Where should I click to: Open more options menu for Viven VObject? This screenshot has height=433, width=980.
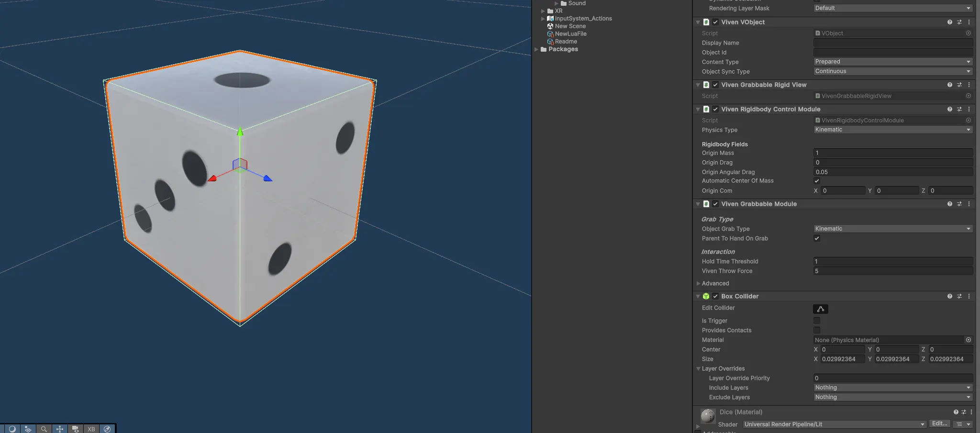(969, 22)
